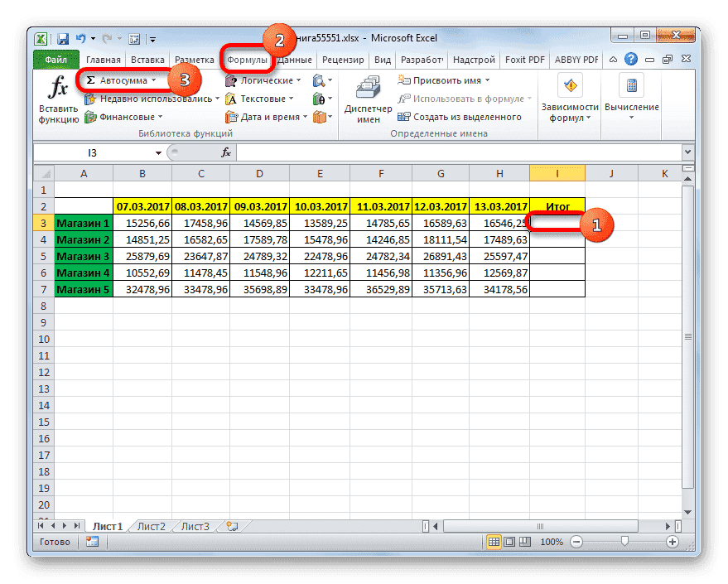The height and width of the screenshot is (584, 728).
Task: Enable Page Break preview view mode
Action: pyautogui.click(x=525, y=541)
